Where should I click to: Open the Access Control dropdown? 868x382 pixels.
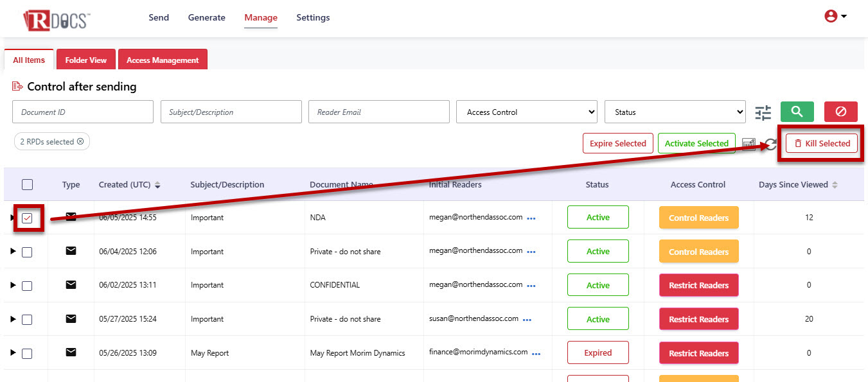526,112
